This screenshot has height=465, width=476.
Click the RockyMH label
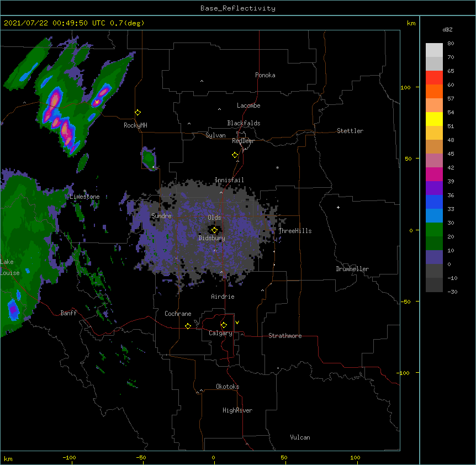click(135, 125)
